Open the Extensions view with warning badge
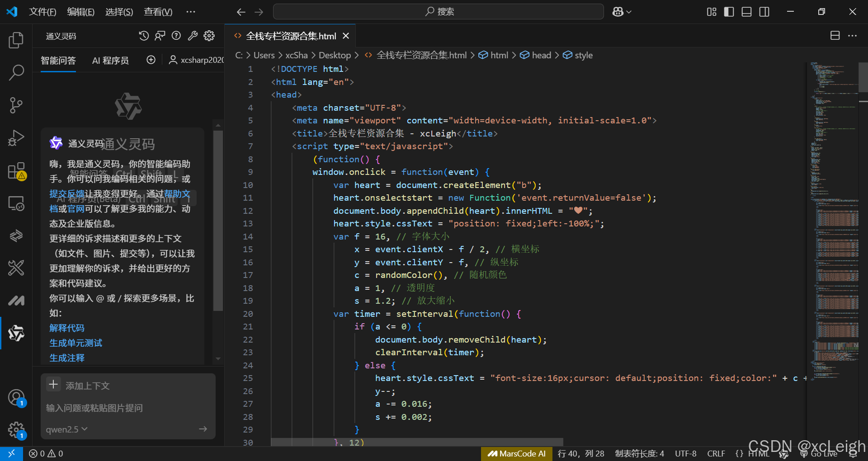Viewport: 868px width, 461px height. coord(16,171)
